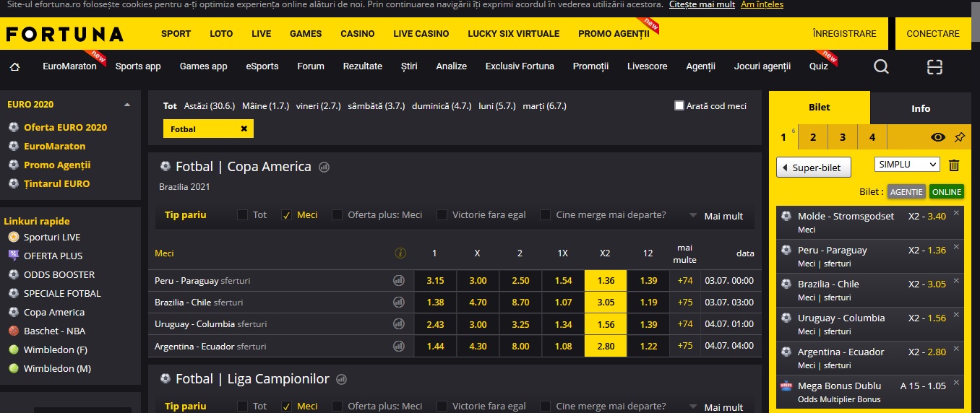Image resolution: width=980 pixels, height=413 pixels.
Task: Check Tot bet type in Copa America
Action: 242,214
